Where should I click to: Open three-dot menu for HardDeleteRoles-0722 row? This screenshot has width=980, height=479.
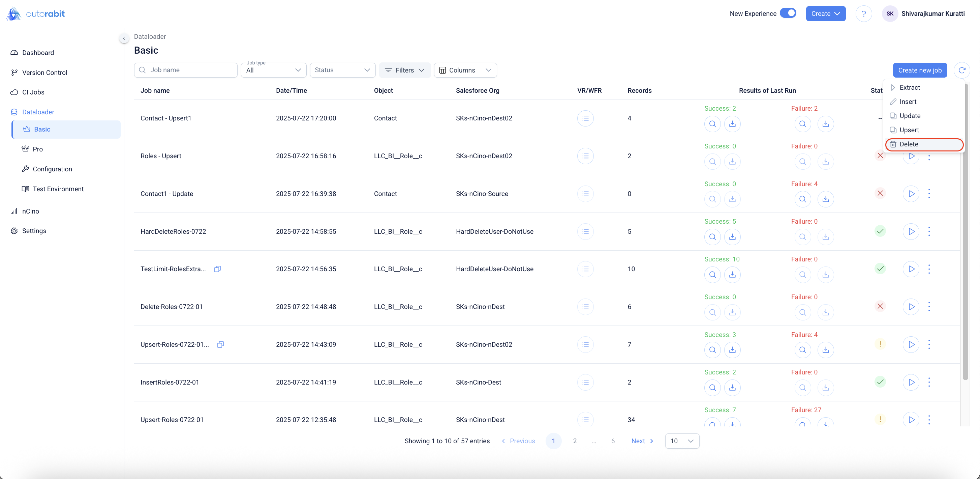tap(929, 231)
